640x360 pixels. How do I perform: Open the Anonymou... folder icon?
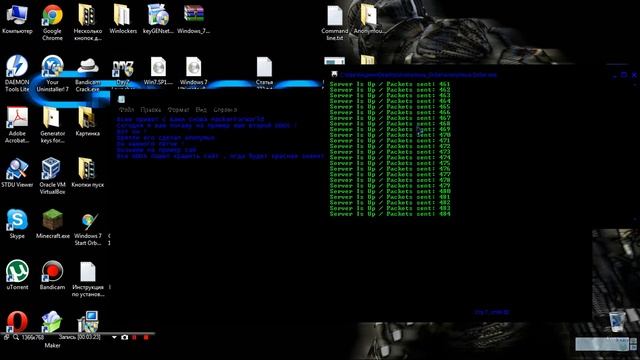[369, 20]
